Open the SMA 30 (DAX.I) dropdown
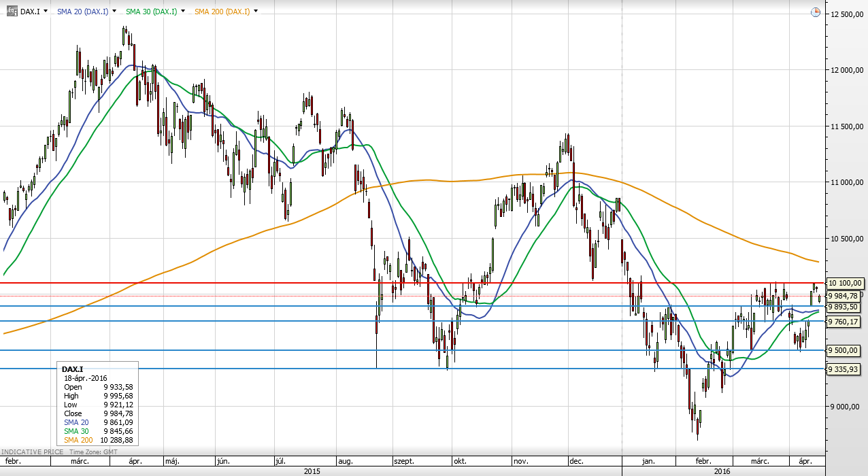This screenshot has height=476, width=868. click(184, 12)
